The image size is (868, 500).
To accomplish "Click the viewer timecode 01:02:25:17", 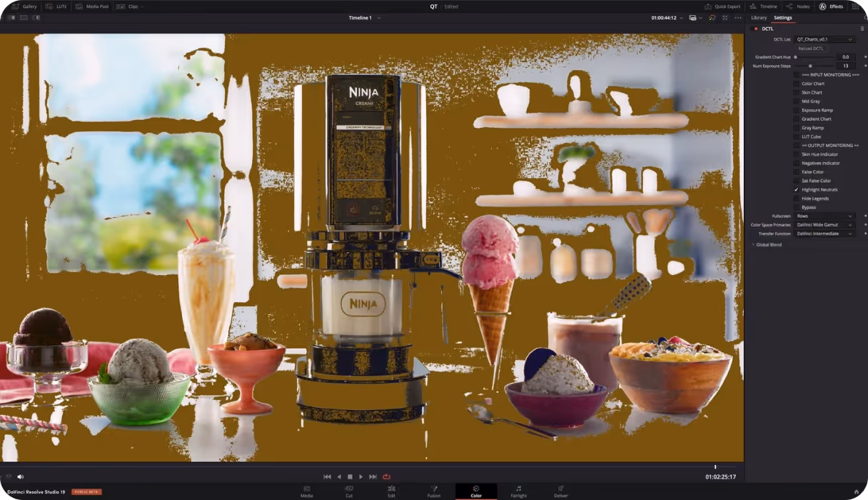I will (x=720, y=476).
